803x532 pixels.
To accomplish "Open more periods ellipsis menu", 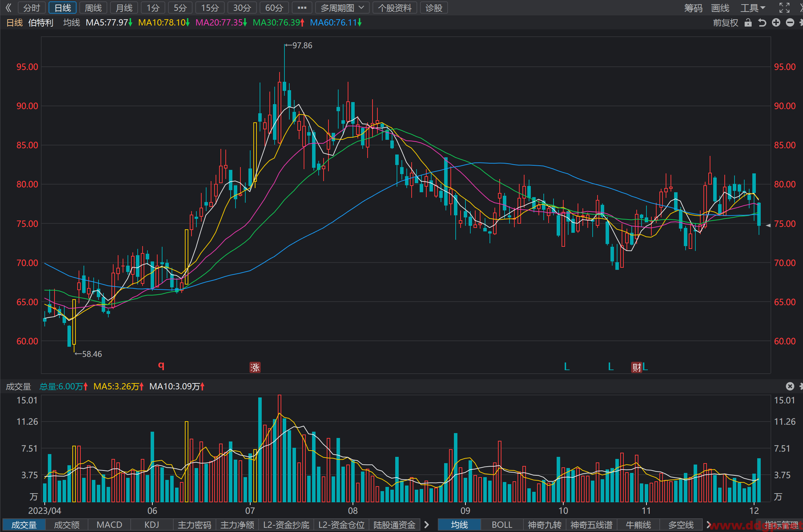I will coord(302,8).
